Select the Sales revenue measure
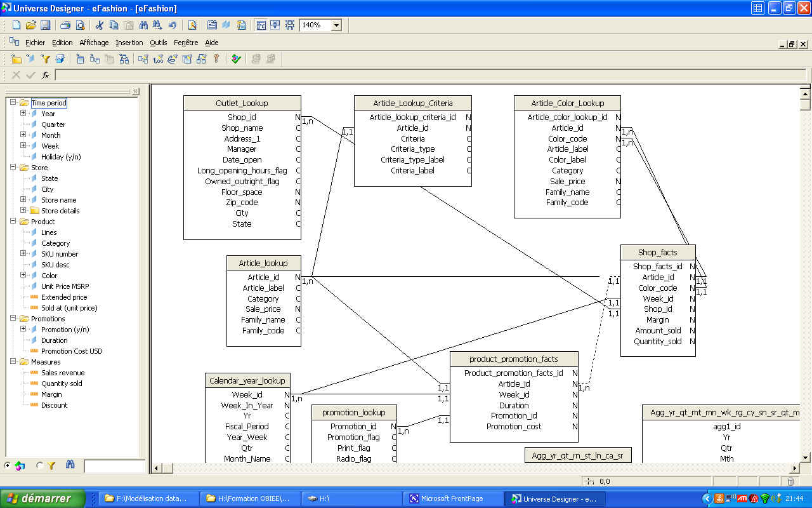The width and height of the screenshot is (812, 508). point(63,373)
